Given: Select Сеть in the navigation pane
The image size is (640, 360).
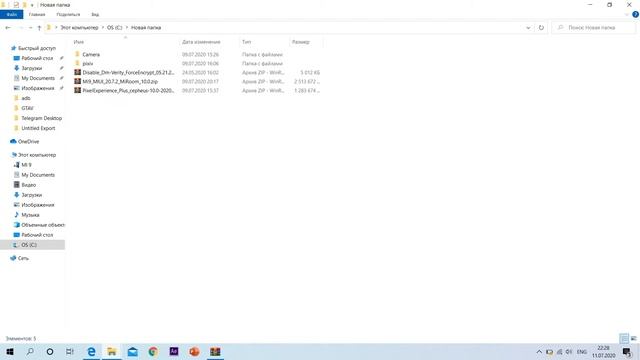Looking at the screenshot, I should tap(23, 258).
